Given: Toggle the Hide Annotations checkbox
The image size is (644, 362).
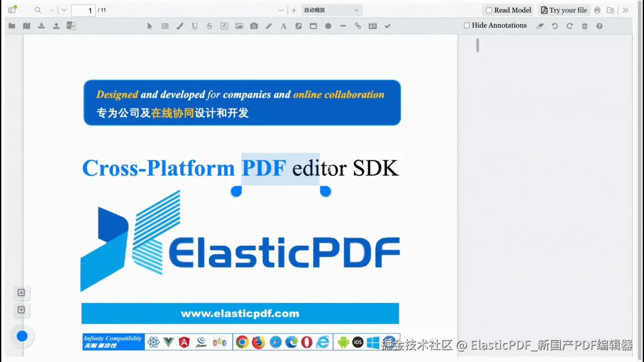Looking at the screenshot, I should pyautogui.click(x=467, y=26).
